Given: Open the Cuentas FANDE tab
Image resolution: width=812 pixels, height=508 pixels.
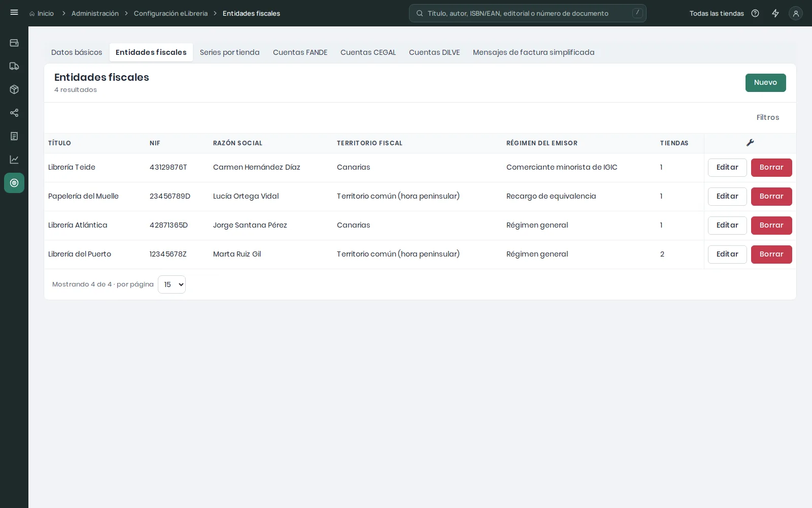Looking at the screenshot, I should pyautogui.click(x=300, y=52).
